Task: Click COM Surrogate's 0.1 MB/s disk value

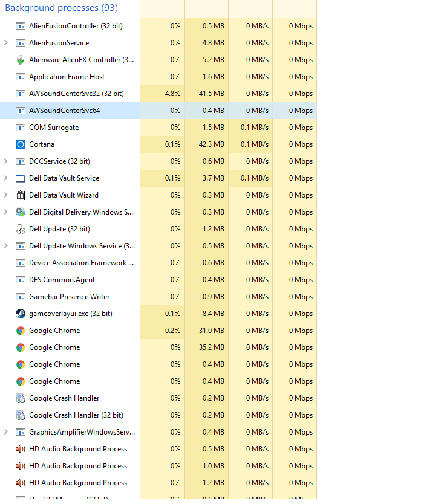Action: tap(255, 128)
